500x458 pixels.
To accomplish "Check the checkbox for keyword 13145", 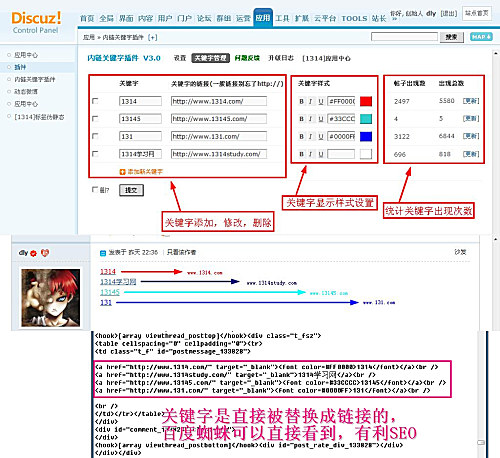I will (95, 118).
